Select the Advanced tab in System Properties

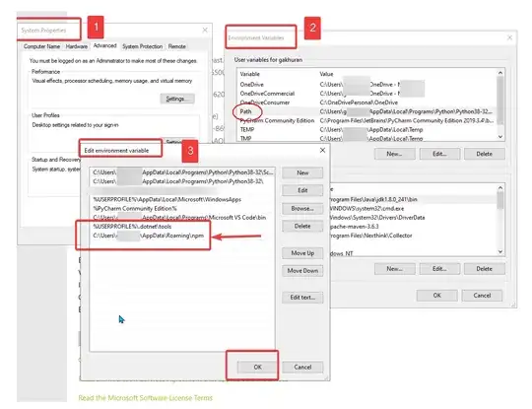click(104, 45)
